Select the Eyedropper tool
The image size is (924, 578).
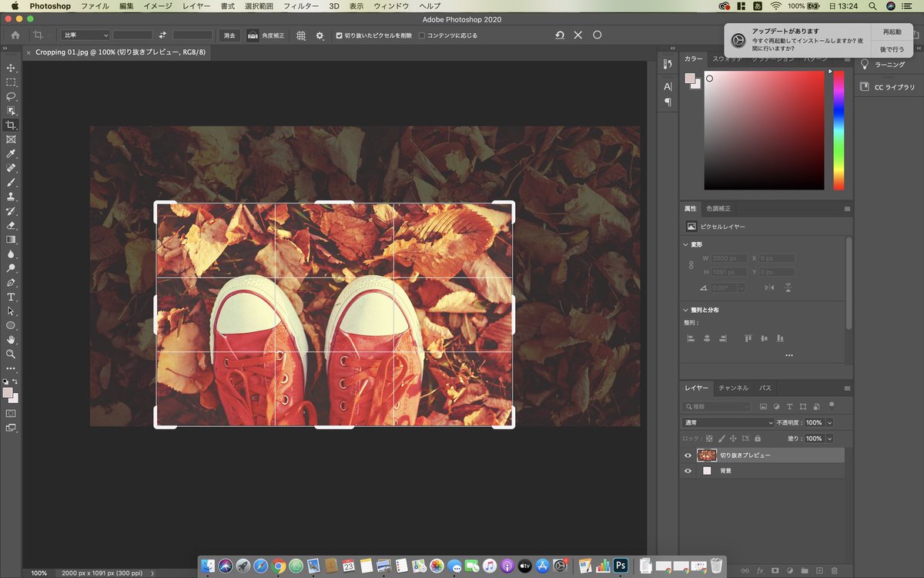(11, 154)
